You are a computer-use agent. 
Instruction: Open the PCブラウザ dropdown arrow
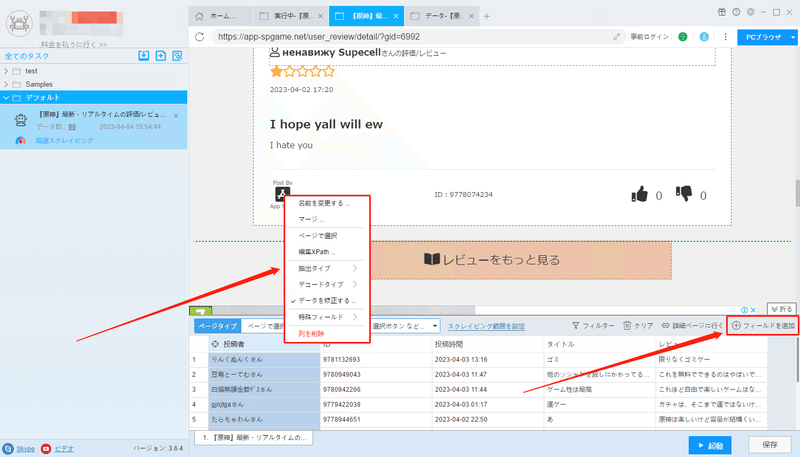click(x=792, y=37)
